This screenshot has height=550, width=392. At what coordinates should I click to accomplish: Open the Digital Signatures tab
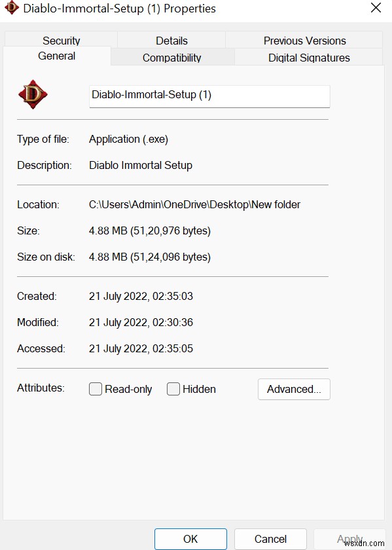pos(308,58)
